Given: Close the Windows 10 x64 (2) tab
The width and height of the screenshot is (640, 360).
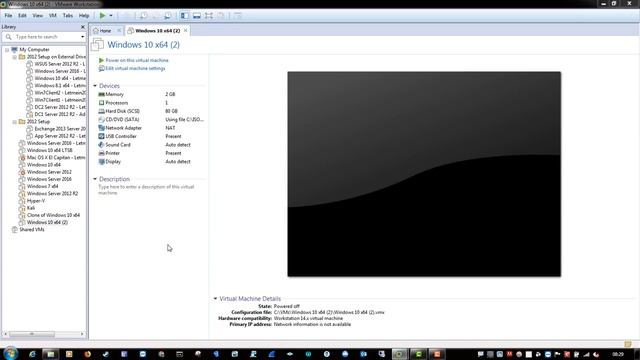Looking at the screenshot, I should [186, 31].
